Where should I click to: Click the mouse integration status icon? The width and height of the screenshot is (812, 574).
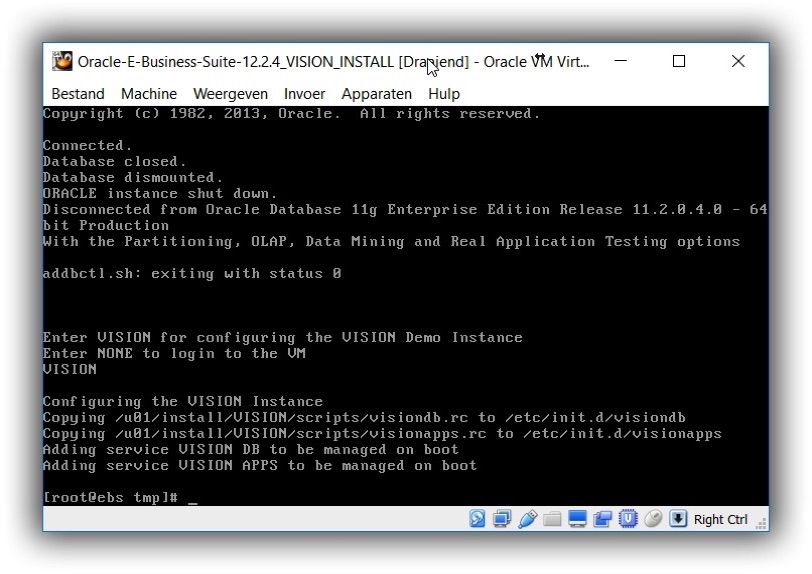pos(653,519)
